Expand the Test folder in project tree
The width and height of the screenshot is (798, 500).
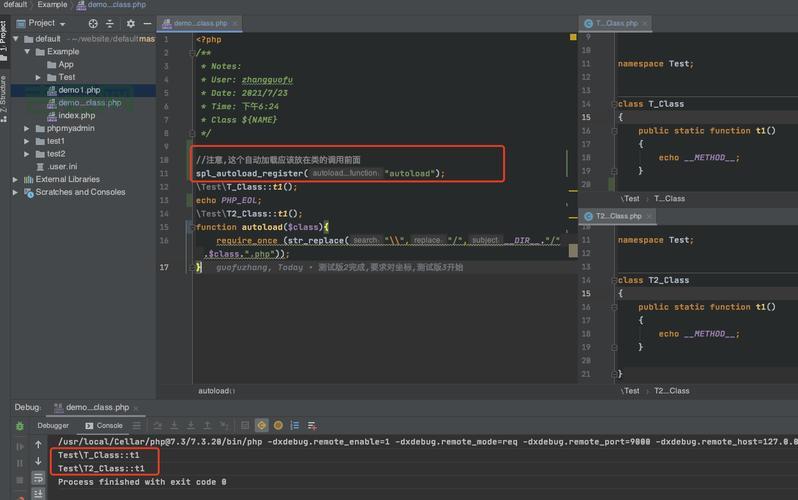[39, 77]
